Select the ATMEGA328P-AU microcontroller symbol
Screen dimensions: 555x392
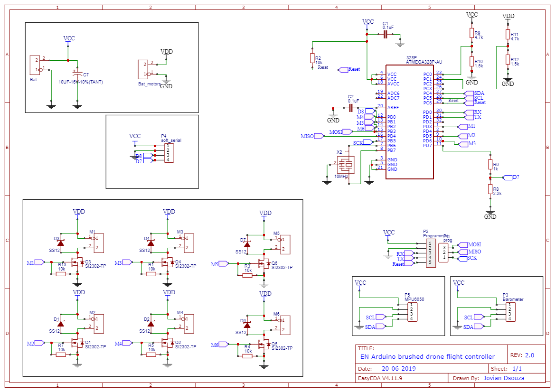pyautogui.click(x=411, y=121)
